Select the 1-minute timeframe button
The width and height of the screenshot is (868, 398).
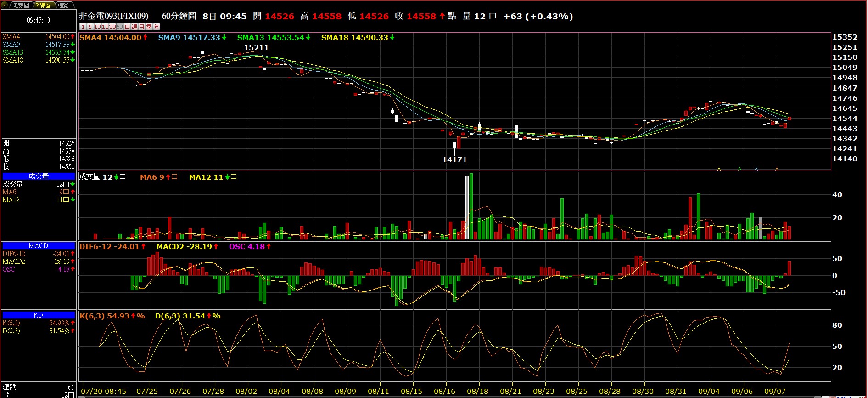point(83,27)
